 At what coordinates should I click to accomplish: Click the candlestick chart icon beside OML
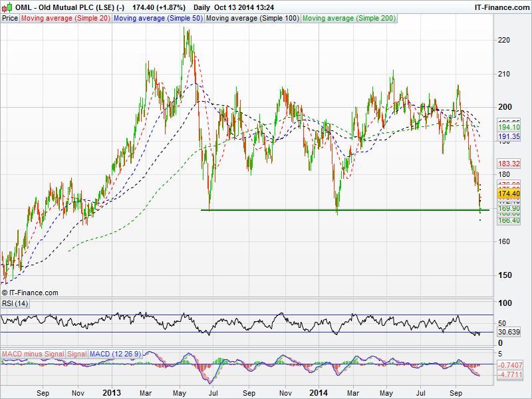click(x=7, y=7)
